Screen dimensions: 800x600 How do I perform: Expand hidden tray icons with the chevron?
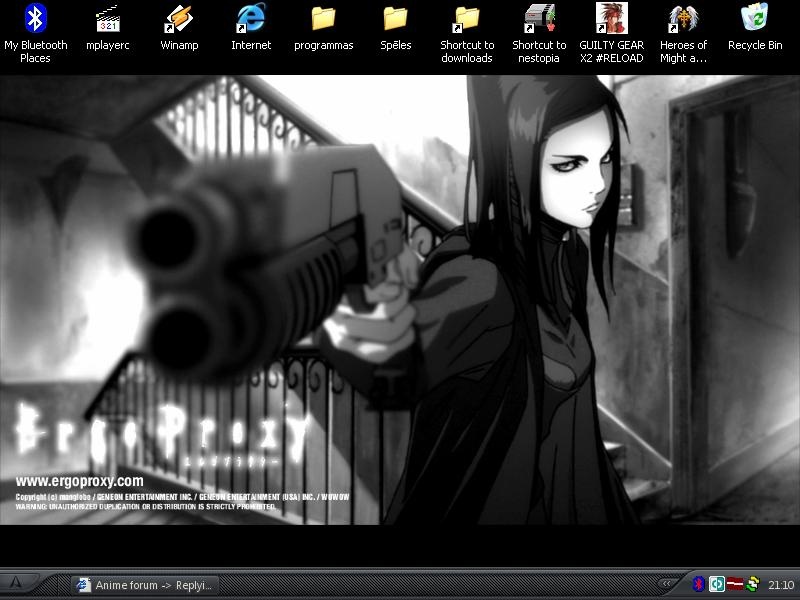(x=666, y=583)
